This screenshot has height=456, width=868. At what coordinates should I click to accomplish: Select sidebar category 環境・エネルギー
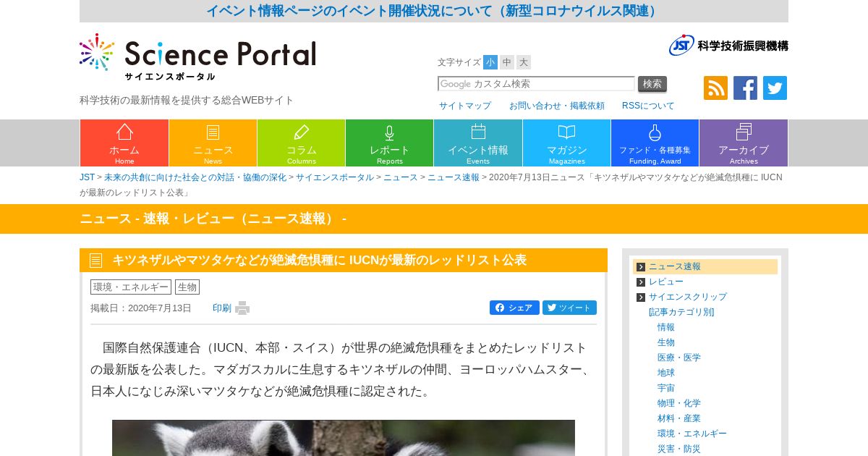692,434
